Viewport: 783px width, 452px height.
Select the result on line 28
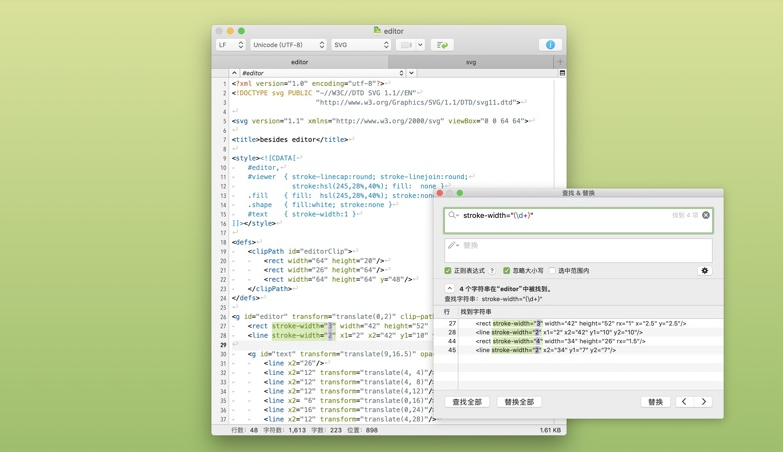pyautogui.click(x=578, y=332)
